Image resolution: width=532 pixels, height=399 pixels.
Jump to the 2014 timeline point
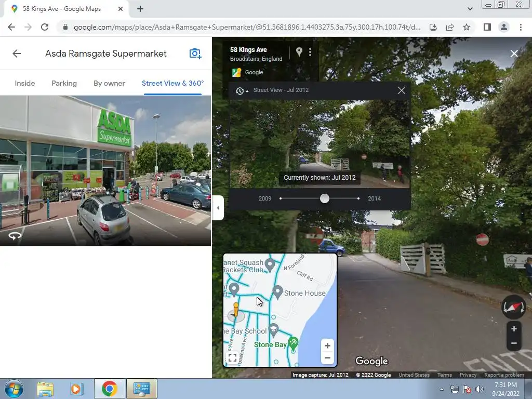pyautogui.click(x=358, y=198)
